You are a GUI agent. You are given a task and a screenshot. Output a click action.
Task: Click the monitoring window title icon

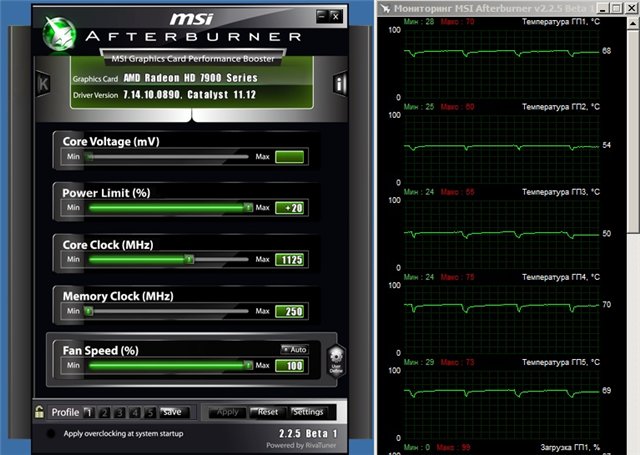(385, 8)
